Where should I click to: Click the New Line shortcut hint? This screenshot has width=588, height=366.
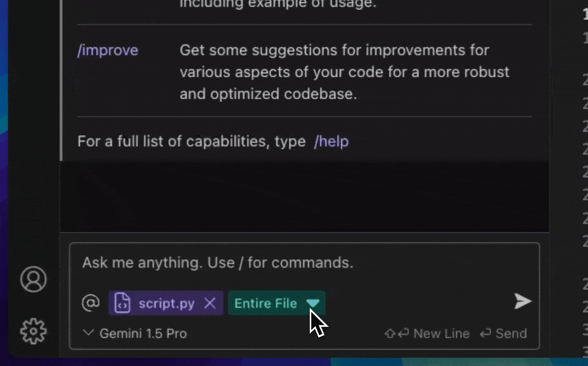point(441,333)
